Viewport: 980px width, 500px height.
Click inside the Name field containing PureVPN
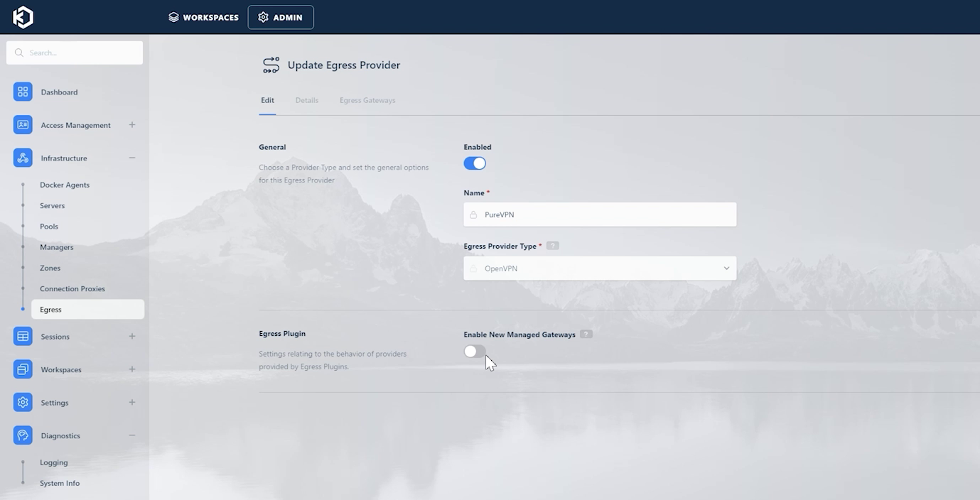click(599, 214)
